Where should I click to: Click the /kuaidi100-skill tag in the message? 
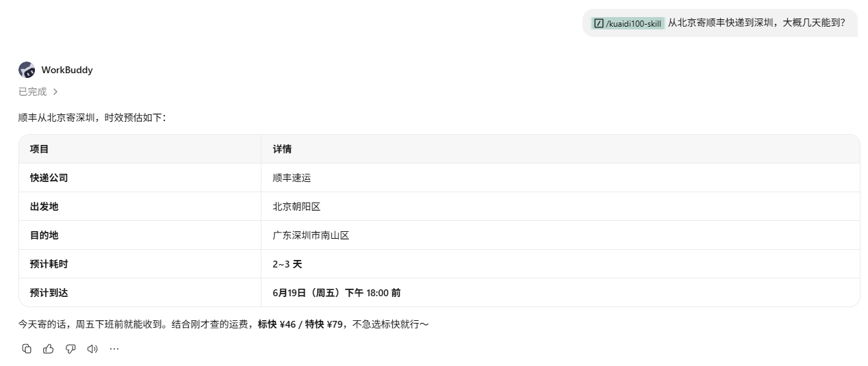628,23
